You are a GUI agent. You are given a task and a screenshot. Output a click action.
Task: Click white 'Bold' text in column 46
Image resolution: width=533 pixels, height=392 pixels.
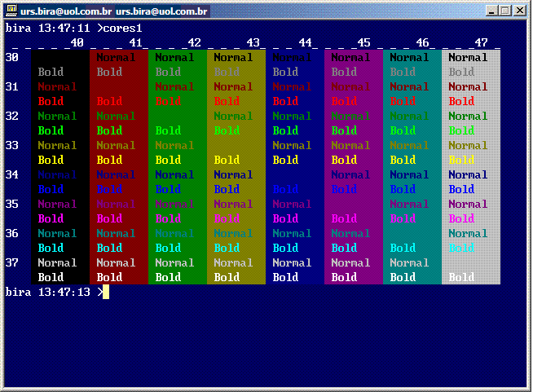[403, 277]
